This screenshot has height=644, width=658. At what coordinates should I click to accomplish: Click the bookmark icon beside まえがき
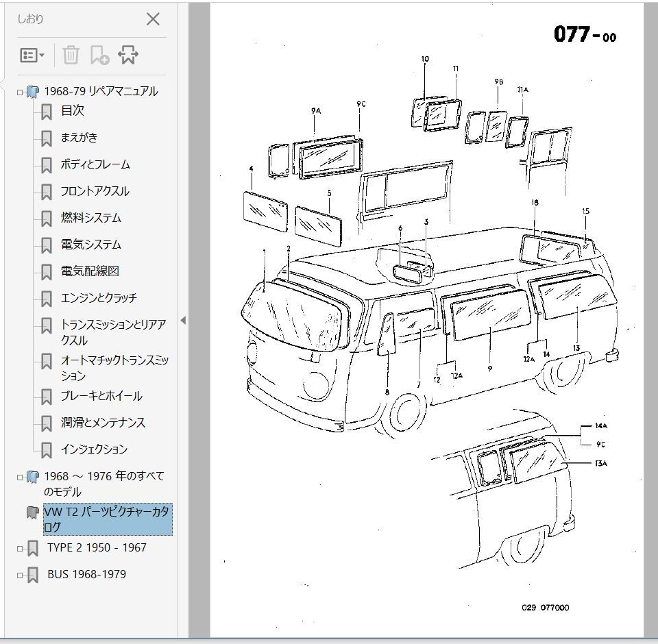46,139
